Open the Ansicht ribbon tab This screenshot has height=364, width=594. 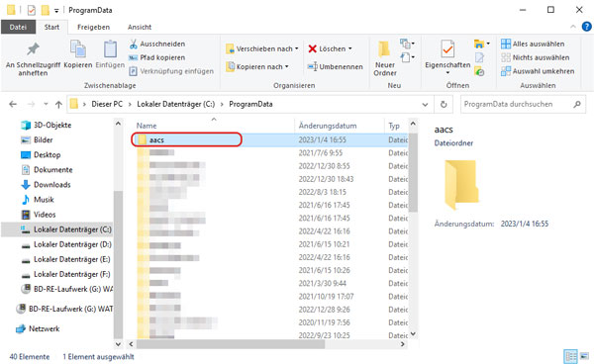[140, 27]
